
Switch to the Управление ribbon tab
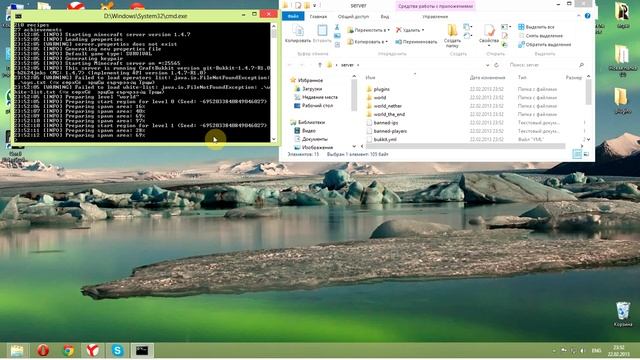point(435,17)
